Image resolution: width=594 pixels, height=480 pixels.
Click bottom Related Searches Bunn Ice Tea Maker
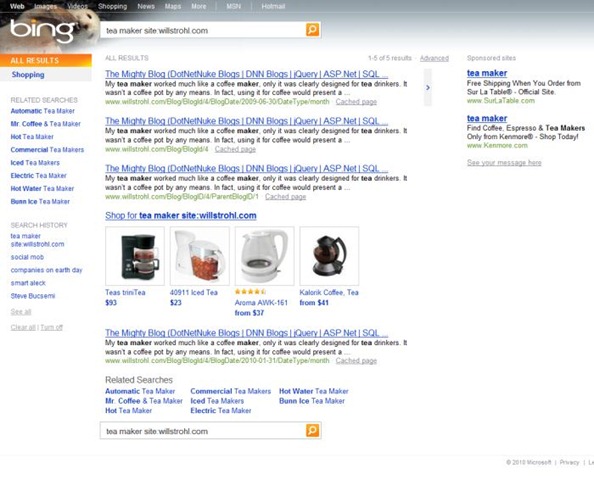click(x=312, y=401)
